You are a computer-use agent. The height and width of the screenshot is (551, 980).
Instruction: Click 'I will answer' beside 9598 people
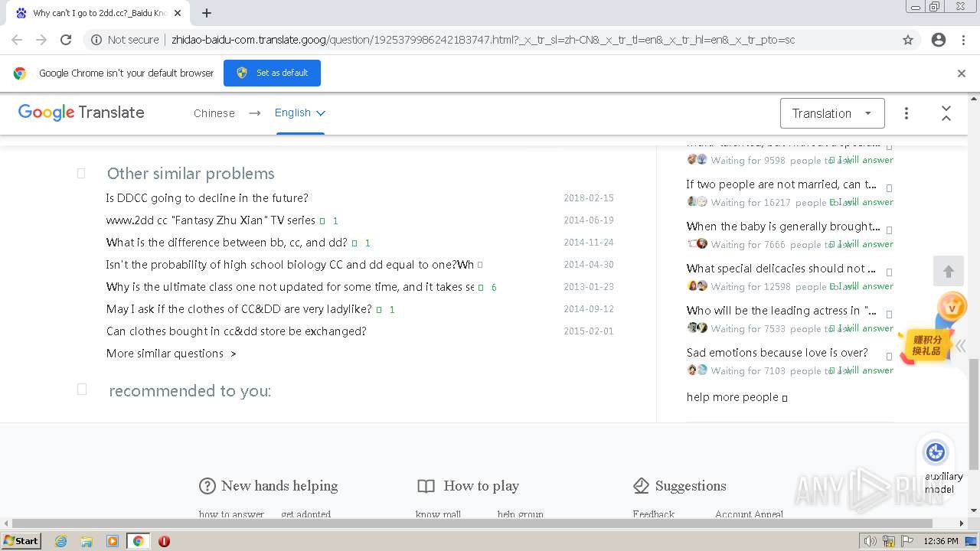[863, 160]
